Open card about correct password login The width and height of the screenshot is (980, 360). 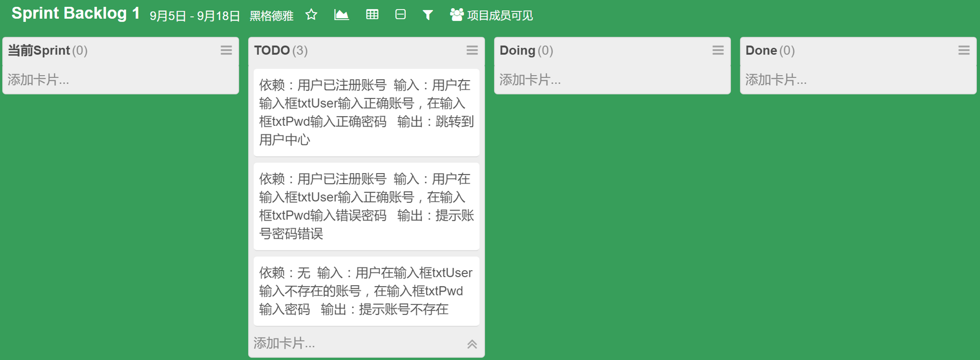[x=366, y=112]
